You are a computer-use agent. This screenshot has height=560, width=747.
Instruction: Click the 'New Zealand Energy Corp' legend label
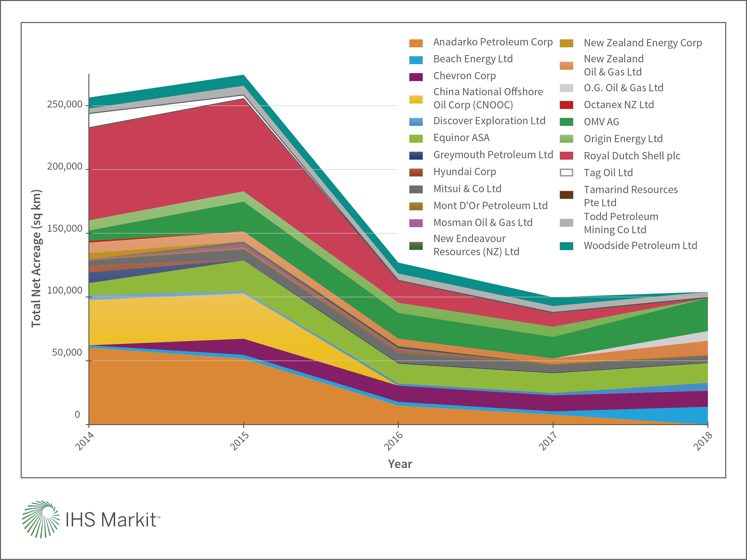point(643,43)
